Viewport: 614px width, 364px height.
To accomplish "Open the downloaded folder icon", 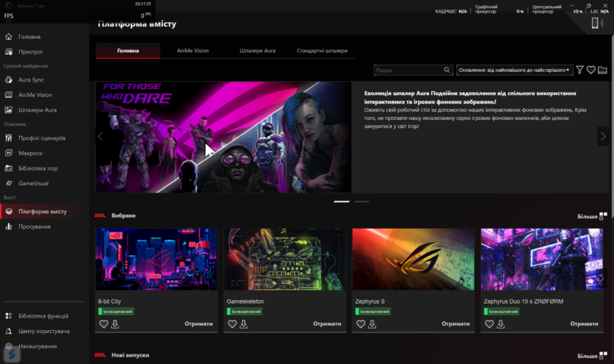I will [602, 70].
